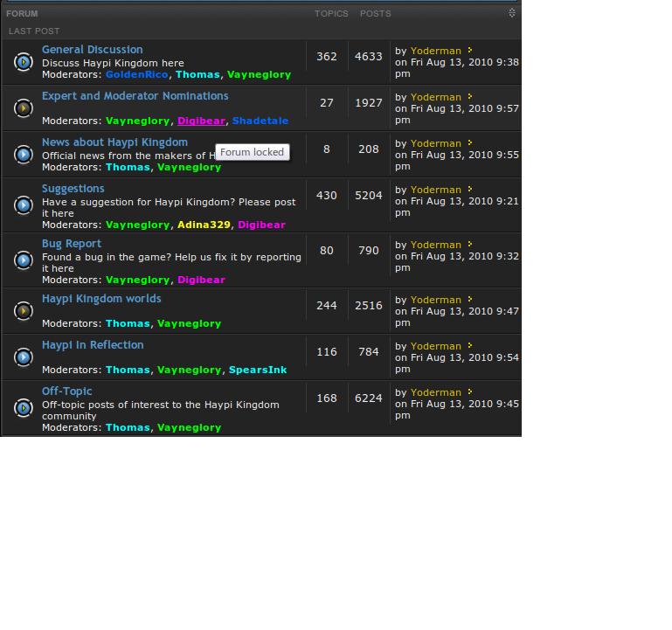
Task: Click the News about Haypi Kingdom status icon
Action: [x=24, y=155]
